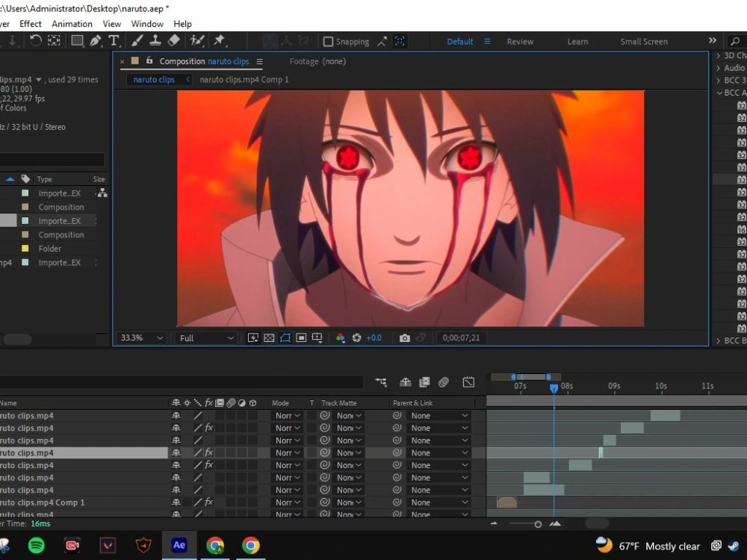Enable motion blur for all layers
Screen dimensions: 747x560
pos(444,382)
